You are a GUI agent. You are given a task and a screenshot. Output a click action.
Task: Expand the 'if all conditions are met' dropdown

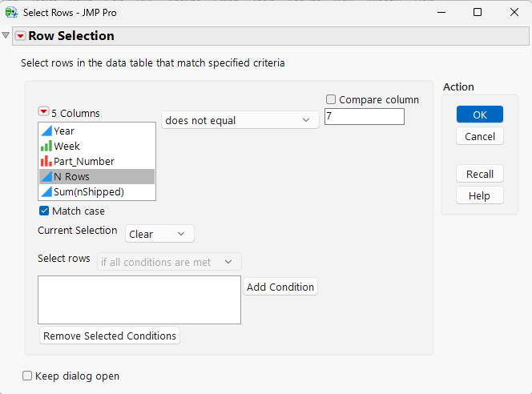169,262
